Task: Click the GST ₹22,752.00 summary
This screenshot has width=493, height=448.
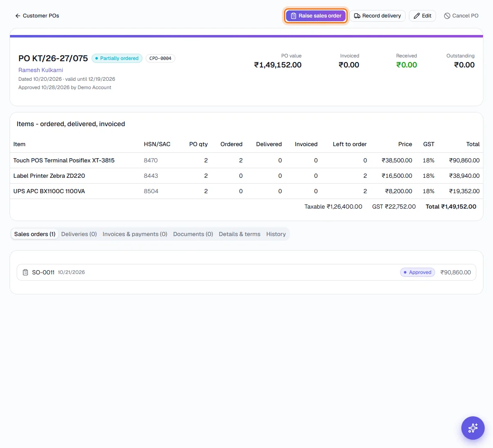Action: tap(394, 207)
